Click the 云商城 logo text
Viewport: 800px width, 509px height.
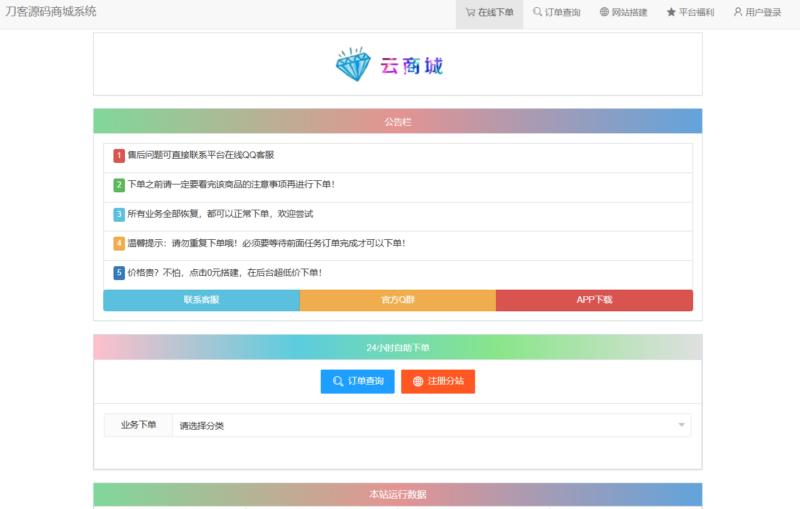(411, 66)
